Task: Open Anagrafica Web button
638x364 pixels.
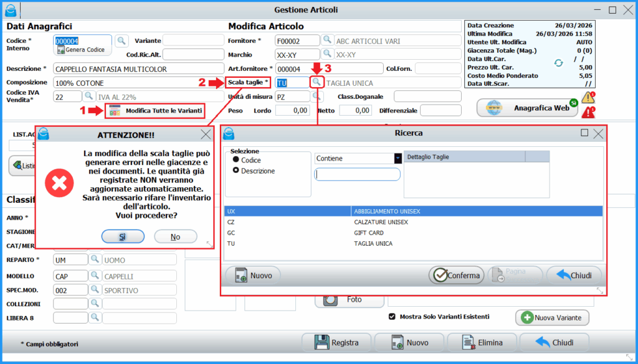Action: 528,108
